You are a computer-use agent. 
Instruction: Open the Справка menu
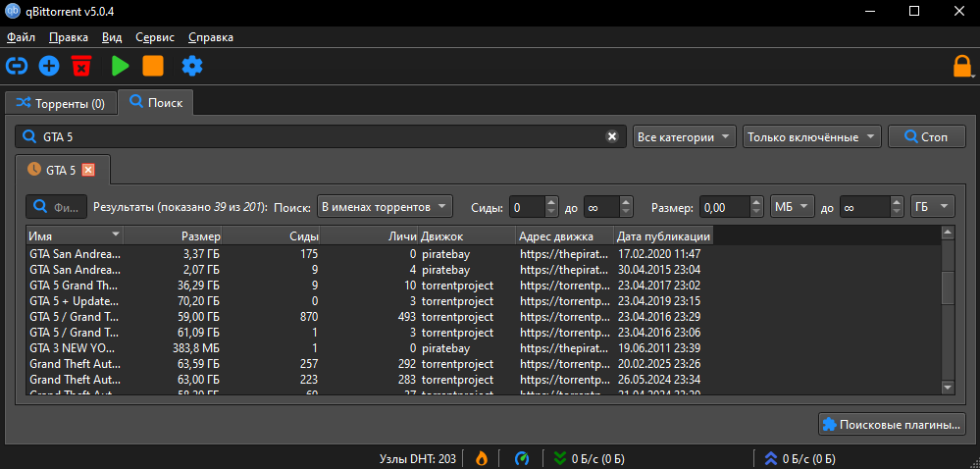click(211, 37)
